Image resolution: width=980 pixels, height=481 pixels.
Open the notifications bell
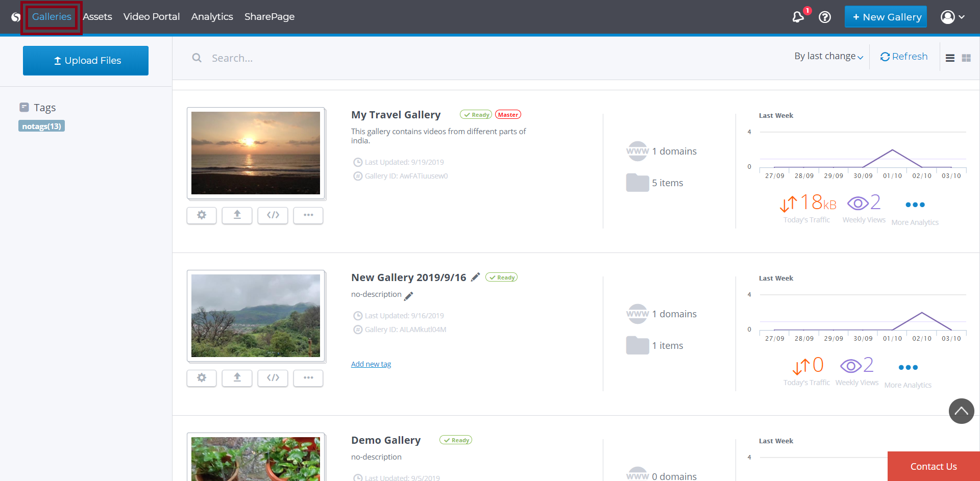click(798, 17)
